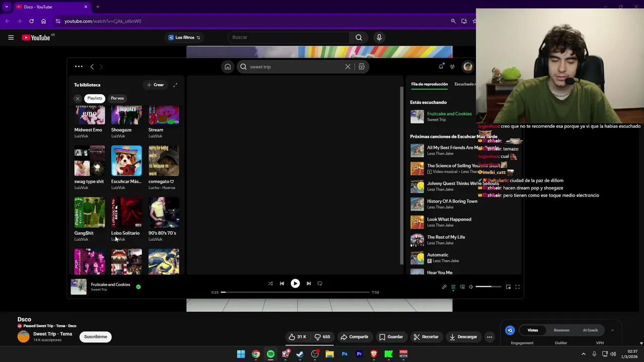Click the YouTube search magnifier button
This screenshot has height=362, width=644.
(x=359, y=37)
